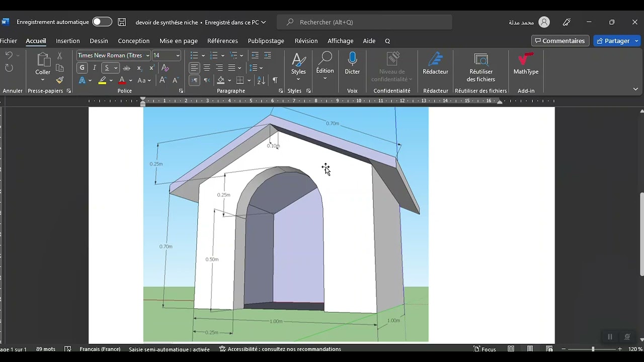Screen dimensions: 644x362
Task: Click the text effects A icon
Action: click(82, 80)
